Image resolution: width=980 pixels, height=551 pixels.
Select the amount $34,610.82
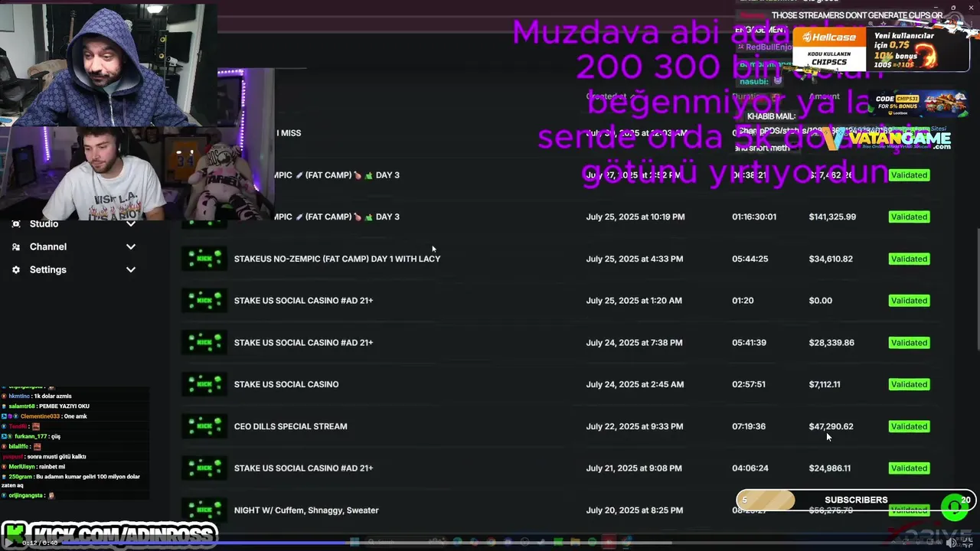(x=831, y=259)
